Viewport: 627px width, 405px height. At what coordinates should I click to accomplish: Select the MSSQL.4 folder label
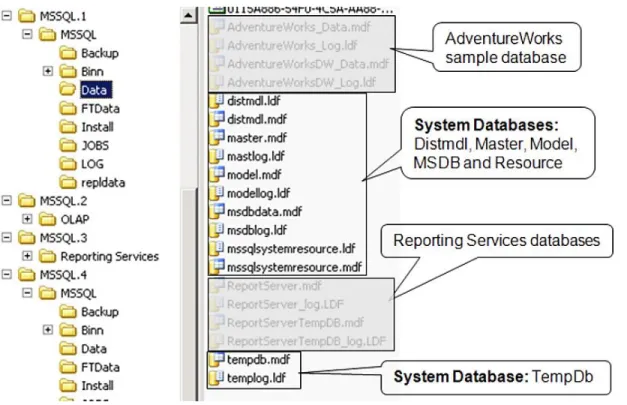click(63, 275)
